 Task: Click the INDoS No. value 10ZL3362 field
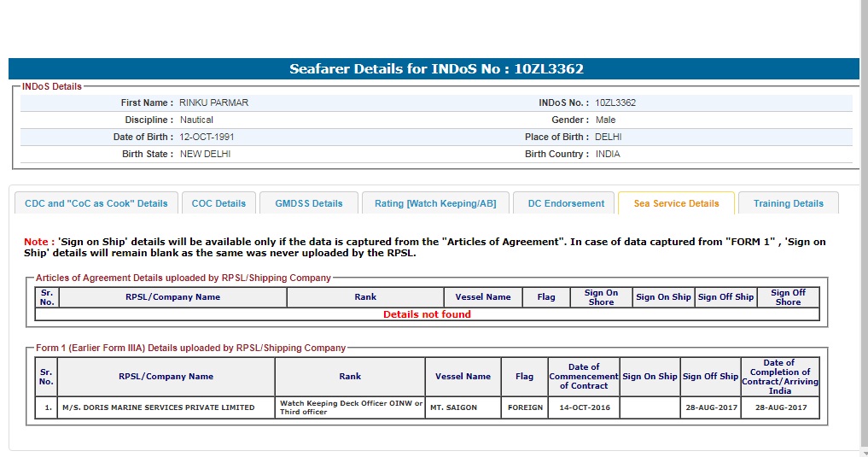pyautogui.click(x=615, y=103)
